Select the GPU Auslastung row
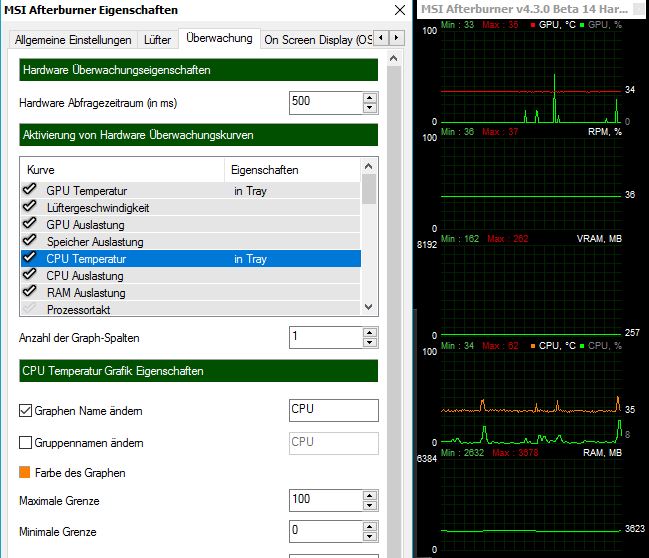 pyautogui.click(x=191, y=225)
